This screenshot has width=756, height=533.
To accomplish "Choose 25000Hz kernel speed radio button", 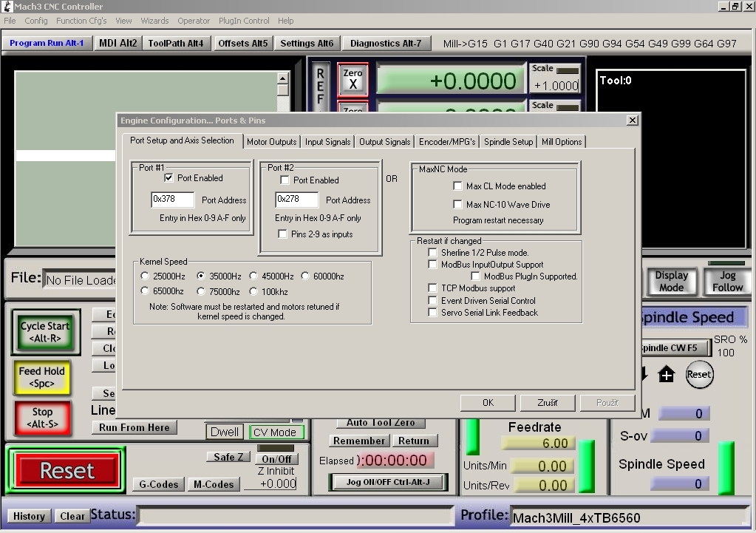I will tap(145, 276).
